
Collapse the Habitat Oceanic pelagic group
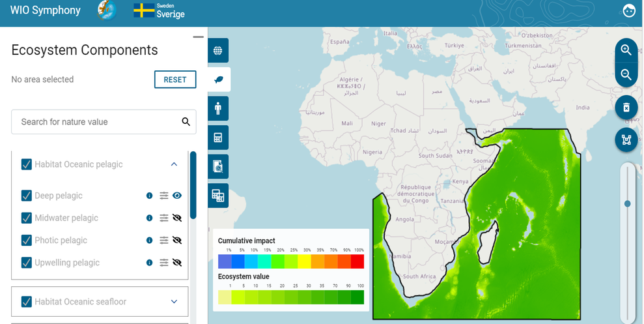tap(174, 164)
